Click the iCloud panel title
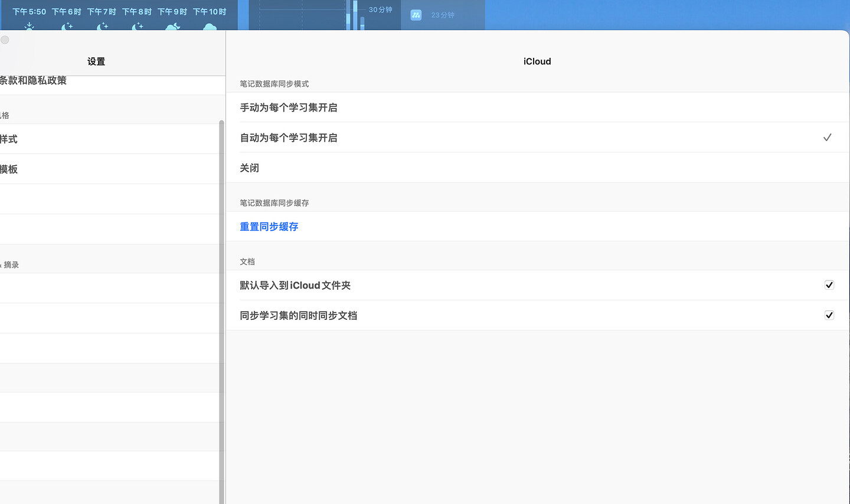Screen dimensions: 850x504 pos(537,61)
